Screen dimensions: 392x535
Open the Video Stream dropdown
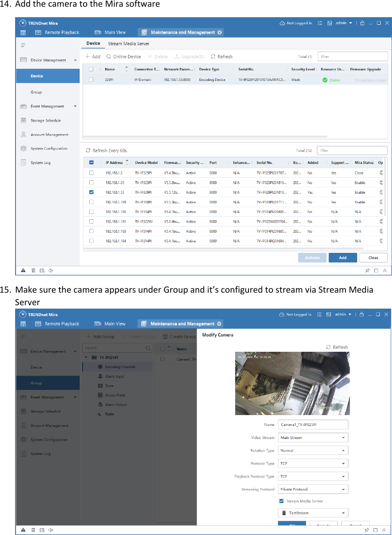(x=313, y=437)
